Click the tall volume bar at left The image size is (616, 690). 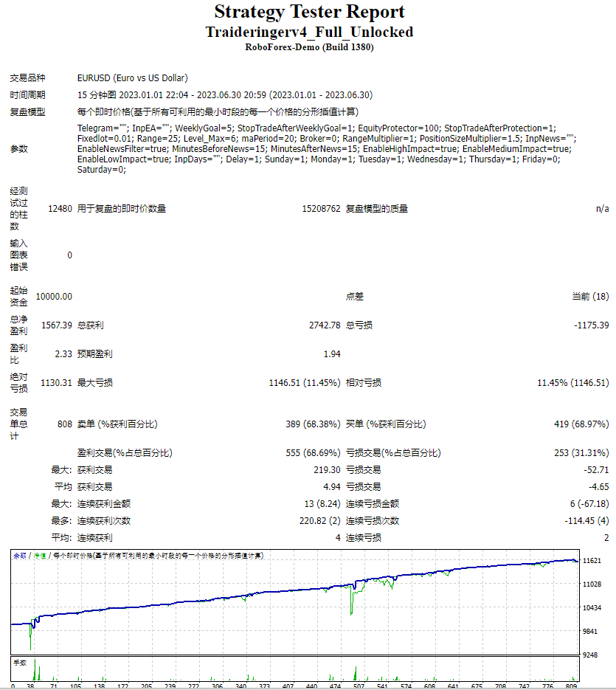tap(35, 669)
